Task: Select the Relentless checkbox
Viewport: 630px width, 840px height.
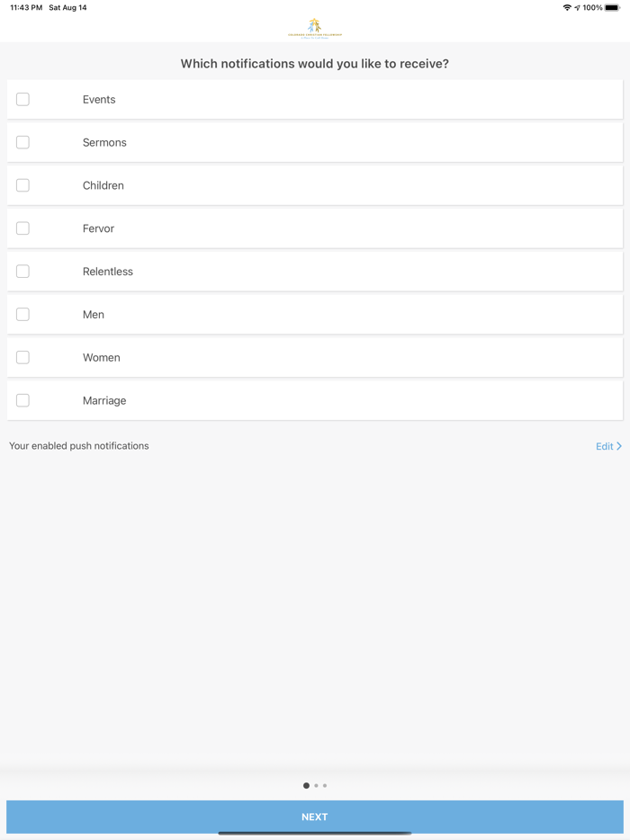Action: pos(22,271)
